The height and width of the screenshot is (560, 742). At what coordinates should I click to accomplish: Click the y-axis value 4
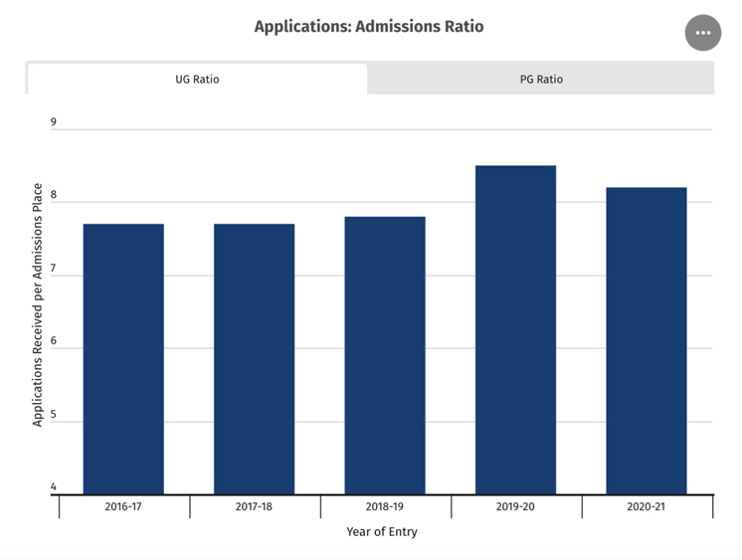pos(53,487)
